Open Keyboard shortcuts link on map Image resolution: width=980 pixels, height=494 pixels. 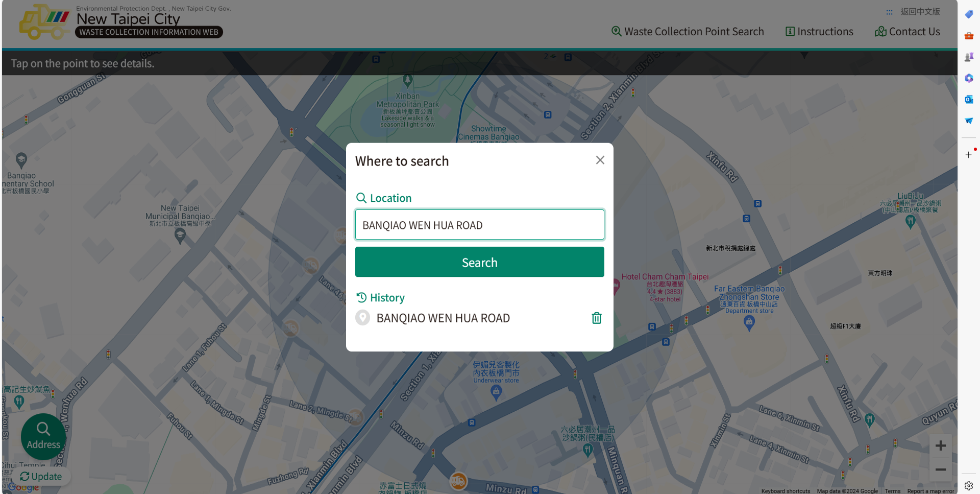pos(786,491)
